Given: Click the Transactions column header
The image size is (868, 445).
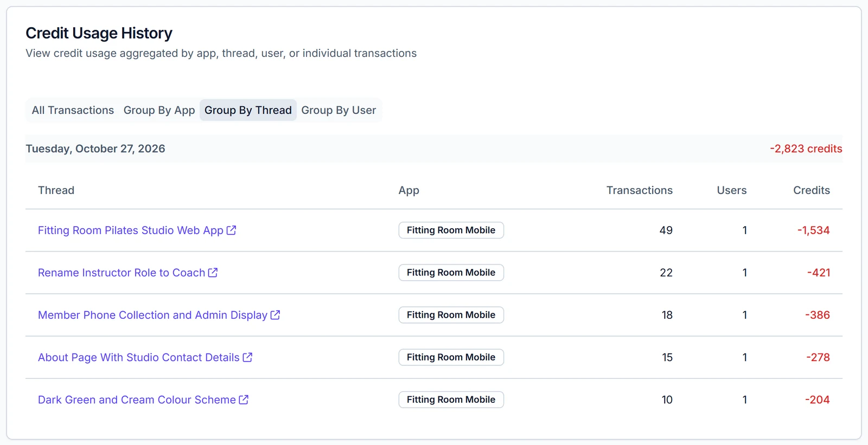Looking at the screenshot, I should click(640, 190).
